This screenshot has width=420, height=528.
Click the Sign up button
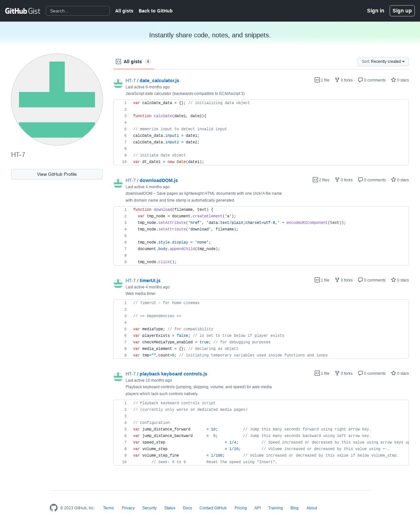(x=402, y=11)
